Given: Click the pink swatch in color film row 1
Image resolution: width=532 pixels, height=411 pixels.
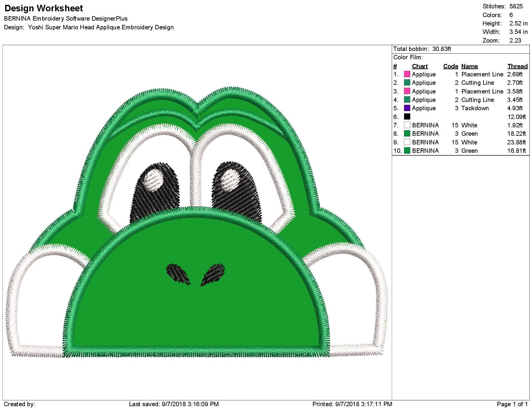Looking at the screenshot, I should [x=407, y=74].
